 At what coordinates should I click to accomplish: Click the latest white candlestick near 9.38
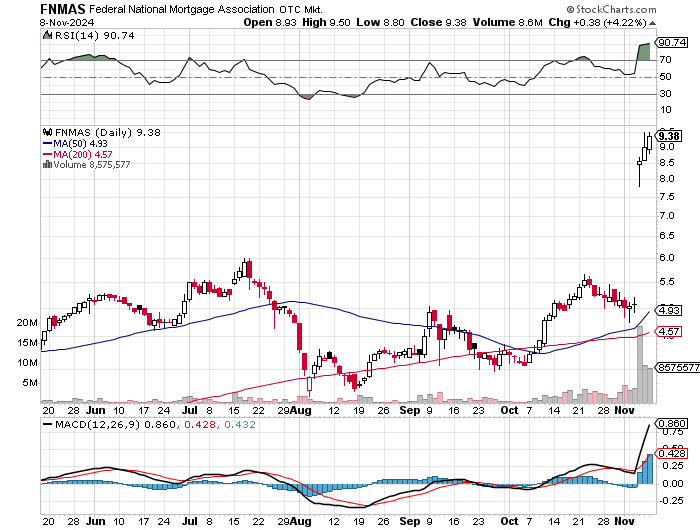point(649,143)
